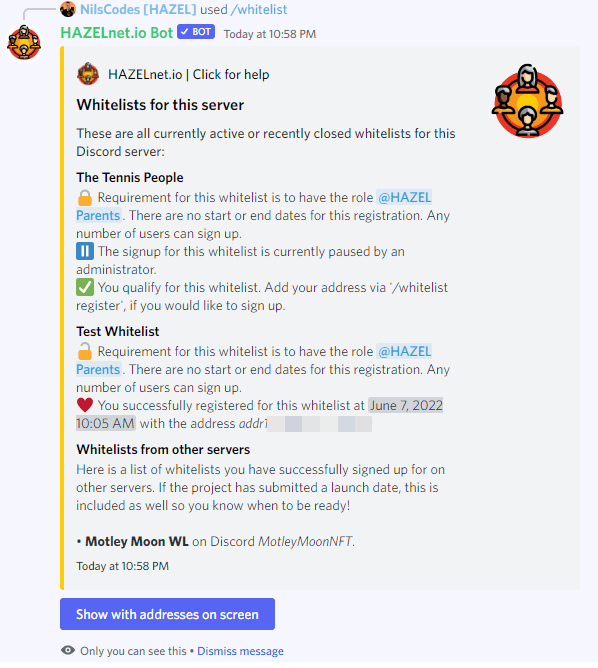Screen dimensions: 598x668
Task: Click the open lock icon under Test Whitelist
Action: tap(85, 351)
